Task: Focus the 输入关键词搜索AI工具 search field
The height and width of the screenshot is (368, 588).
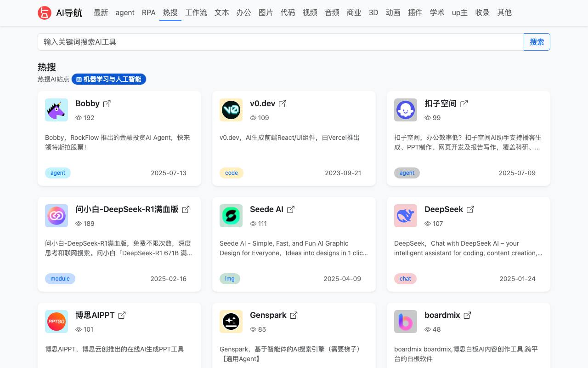Action: point(281,42)
